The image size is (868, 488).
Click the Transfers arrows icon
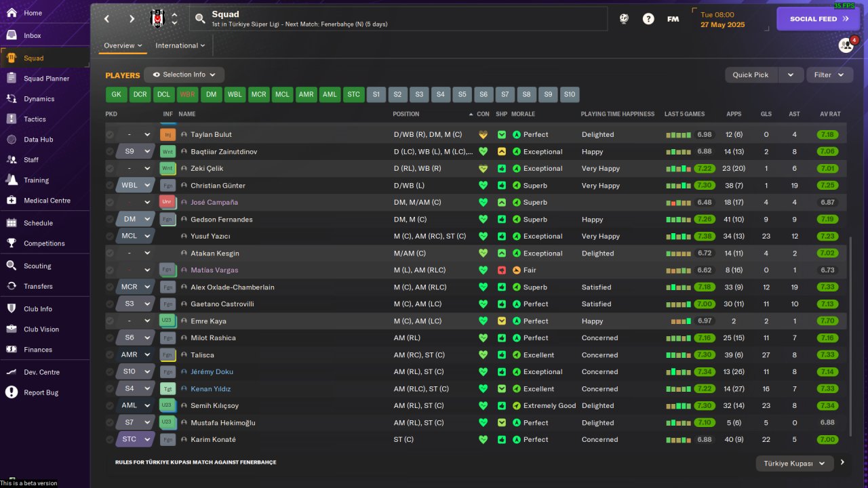[12, 286]
